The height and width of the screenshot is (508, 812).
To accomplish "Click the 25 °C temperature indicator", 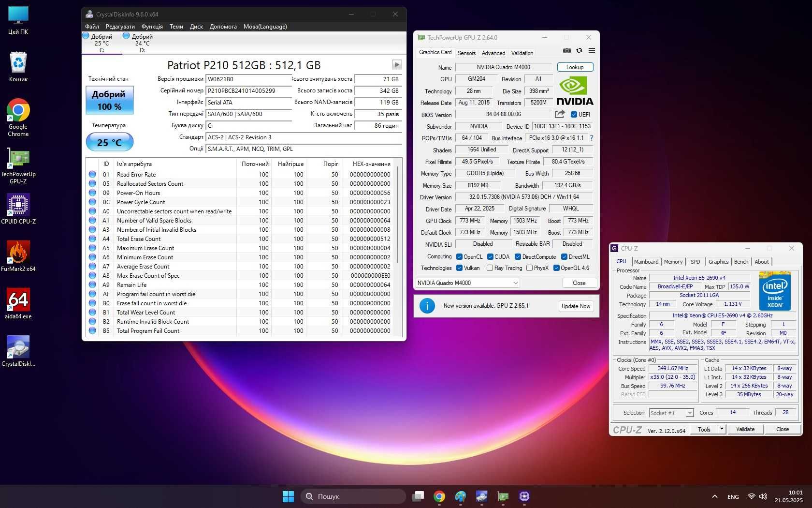I will [x=110, y=143].
